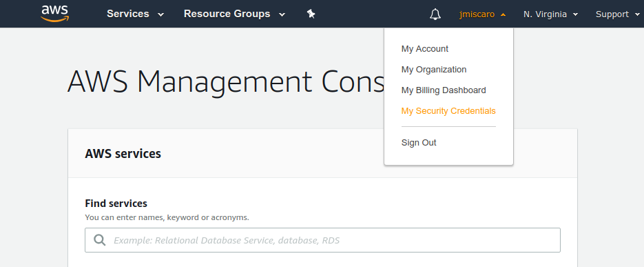Select My Organization menu entry
Screen dimensions: 644x267
click(x=434, y=70)
